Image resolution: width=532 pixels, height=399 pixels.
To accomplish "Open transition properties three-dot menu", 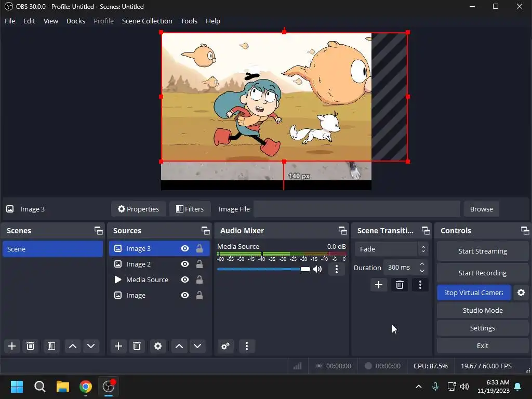I will (x=420, y=285).
